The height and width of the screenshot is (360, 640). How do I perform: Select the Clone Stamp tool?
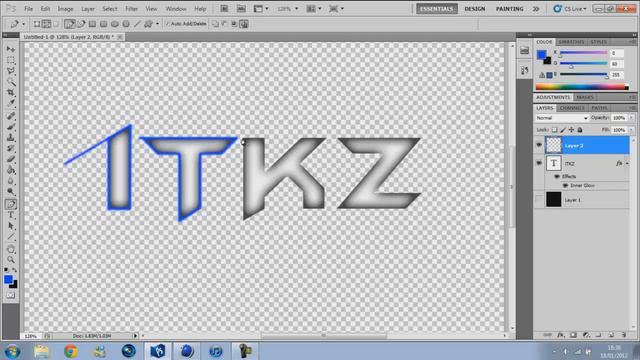pyautogui.click(x=11, y=138)
